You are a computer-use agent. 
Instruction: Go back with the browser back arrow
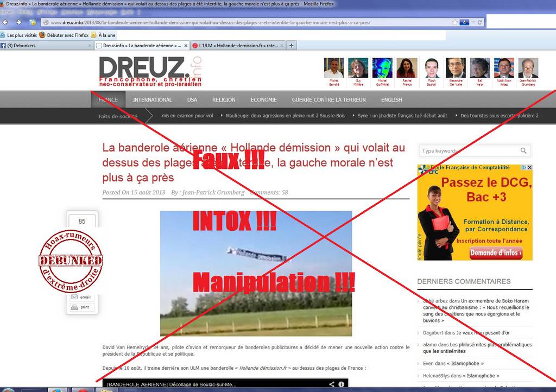(x=5, y=22)
